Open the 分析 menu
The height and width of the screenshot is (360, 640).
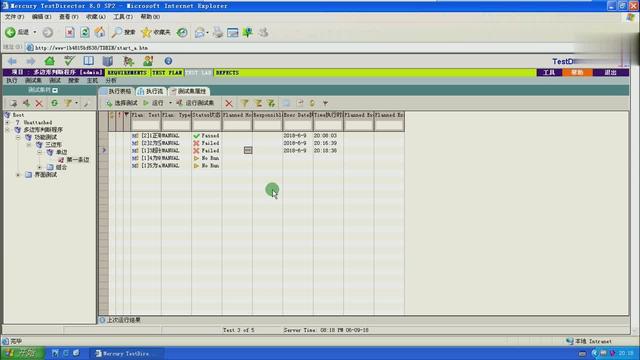click(111, 81)
